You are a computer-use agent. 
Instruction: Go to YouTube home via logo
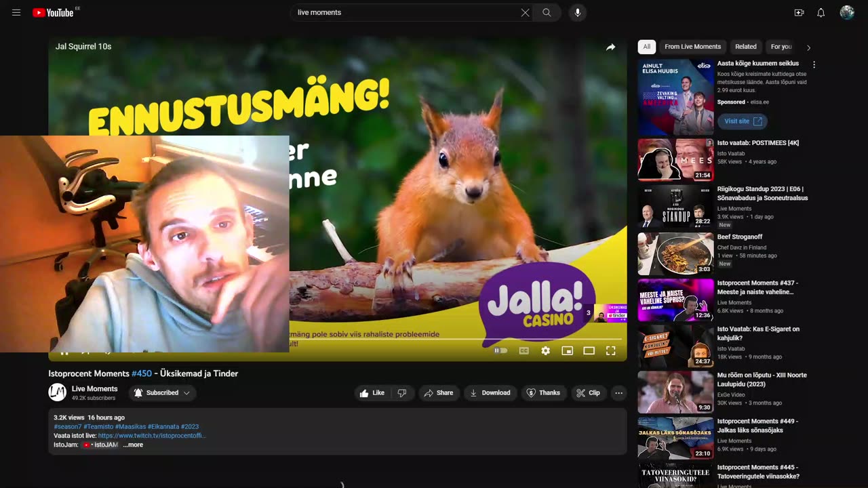pos(54,12)
